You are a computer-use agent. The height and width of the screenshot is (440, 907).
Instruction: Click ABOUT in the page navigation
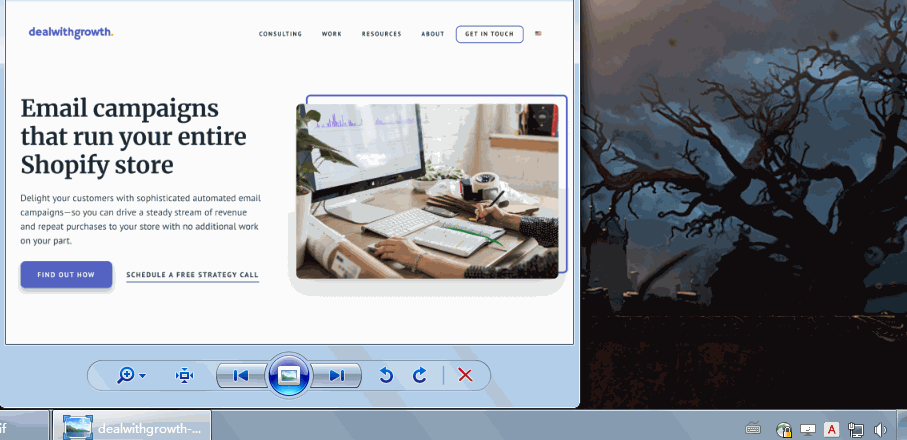433,34
